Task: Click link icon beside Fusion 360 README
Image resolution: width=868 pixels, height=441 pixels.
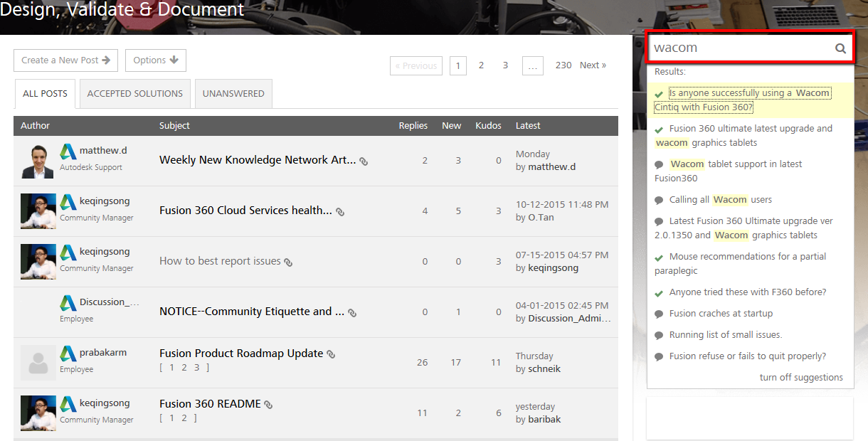Action: (x=268, y=405)
